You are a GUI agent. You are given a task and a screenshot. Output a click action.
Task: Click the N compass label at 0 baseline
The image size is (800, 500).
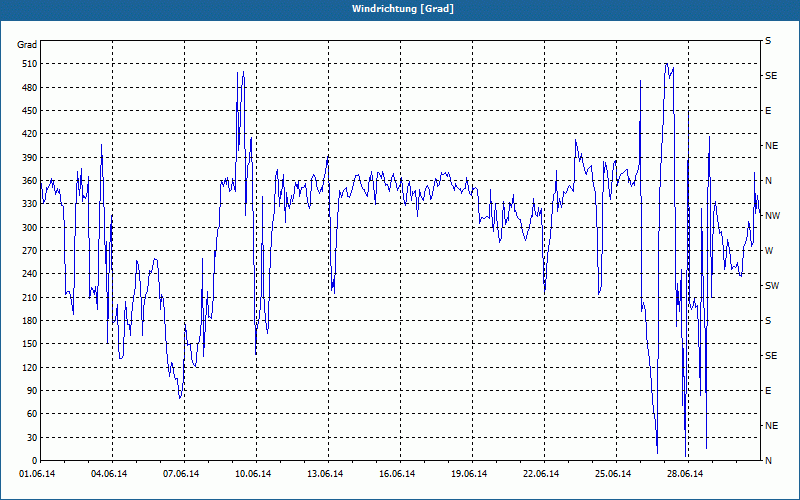tap(769, 461)
